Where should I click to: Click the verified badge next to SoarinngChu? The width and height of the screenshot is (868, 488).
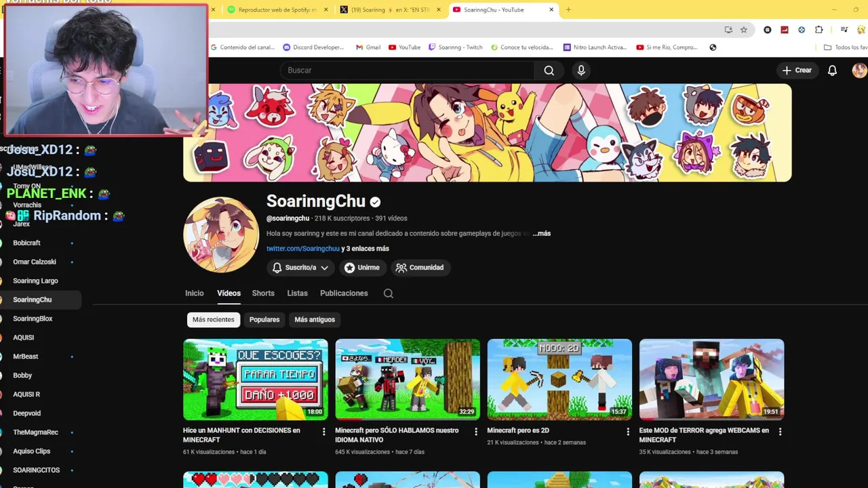point(375,202)
